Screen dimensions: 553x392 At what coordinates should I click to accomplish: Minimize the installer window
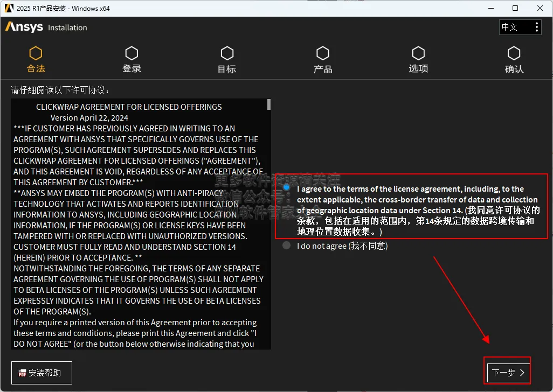(x=491, y=8)
